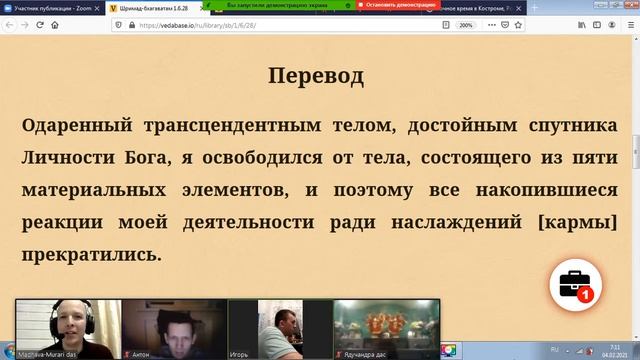Select Игорь participant video thumbnail

[280, 329]
